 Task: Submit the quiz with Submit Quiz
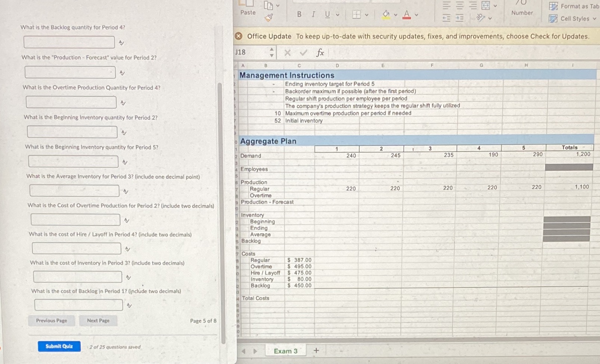pos(59,346)
